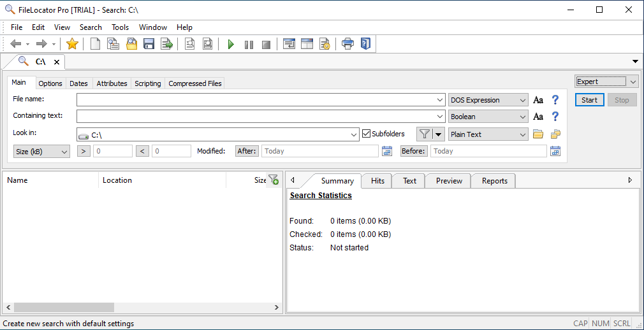Screen dimensions: 644x330
Task: Export results with green arrow icon
Action: 167,44
